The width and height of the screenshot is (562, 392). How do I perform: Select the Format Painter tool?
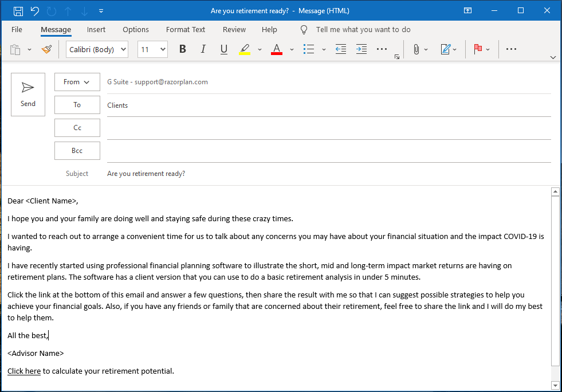(47, 49)
